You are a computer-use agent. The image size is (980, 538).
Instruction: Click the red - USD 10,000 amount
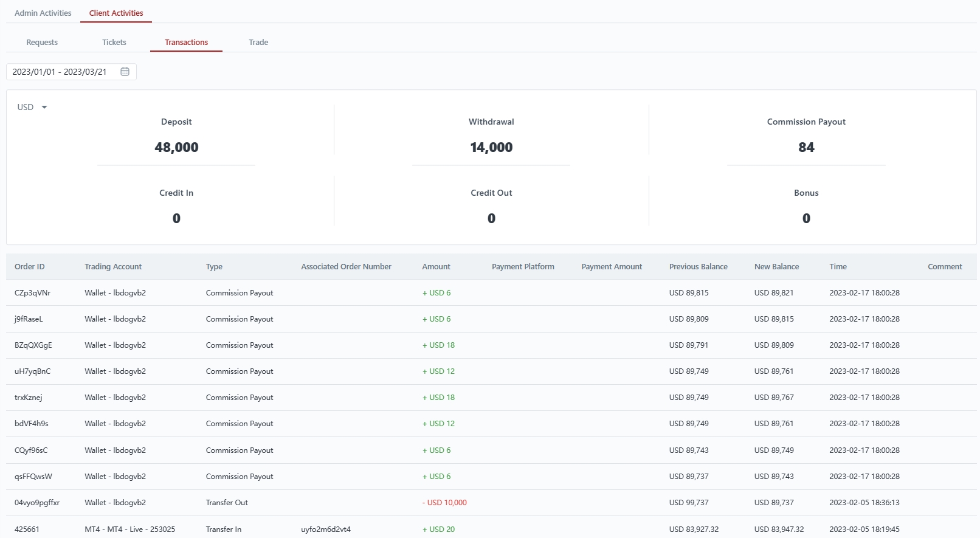pyautogui.click(x=444, y=503)
